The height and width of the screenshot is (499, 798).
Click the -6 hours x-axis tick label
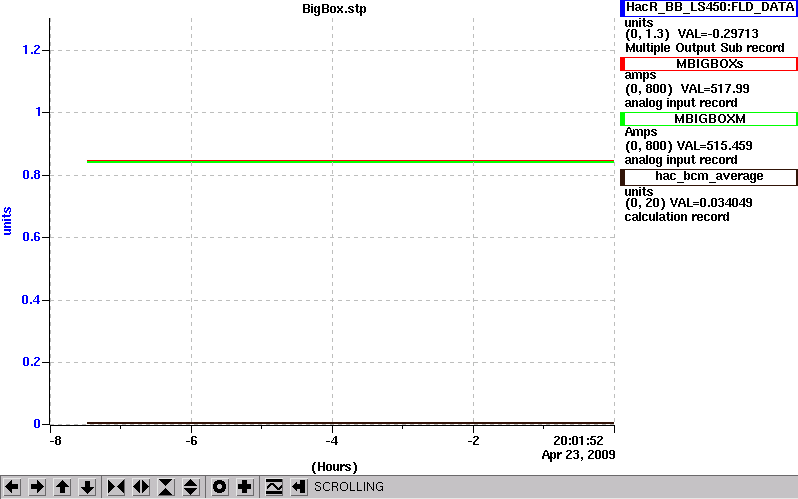(x=191, y=440)
